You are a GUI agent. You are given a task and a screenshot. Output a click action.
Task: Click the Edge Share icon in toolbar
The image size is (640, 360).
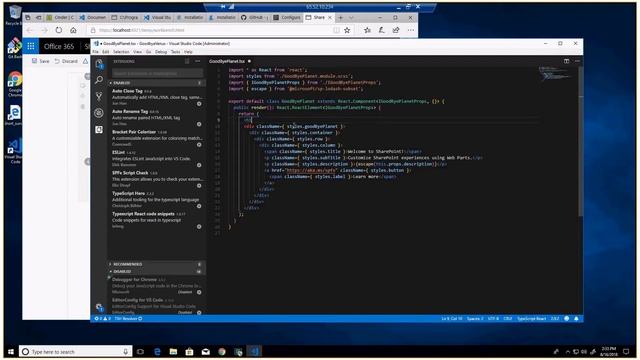[396, 30]
